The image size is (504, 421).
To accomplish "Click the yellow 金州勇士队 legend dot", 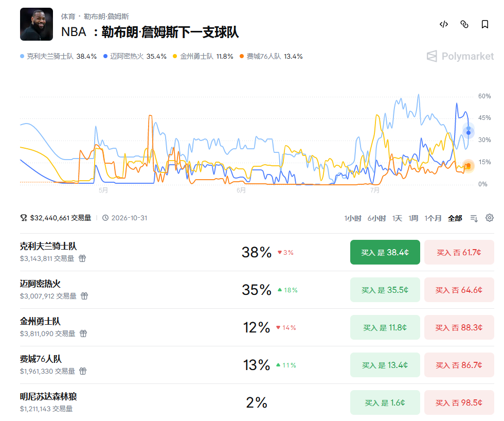I will [175, 56].
